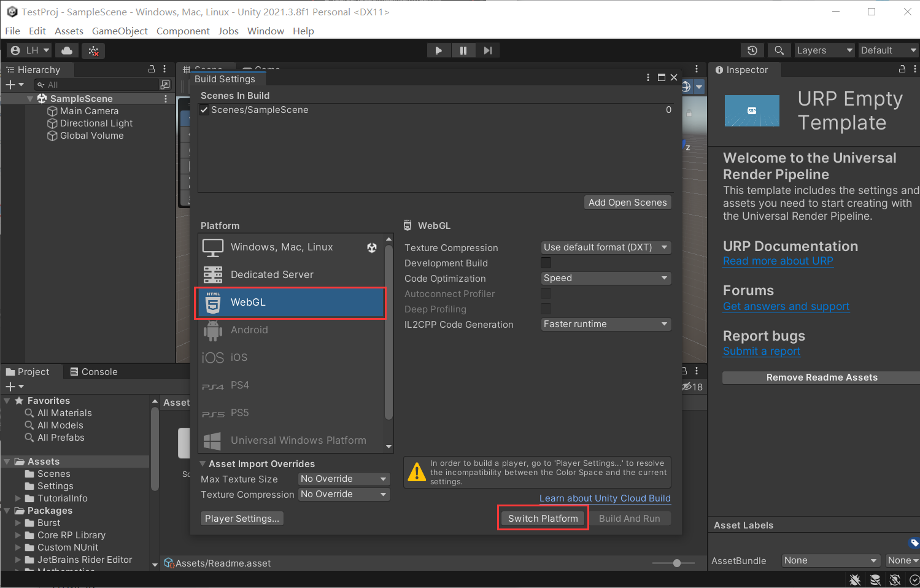Click Read more about URP link
Viewport: 920px width, 588px height.
(778, 261)
